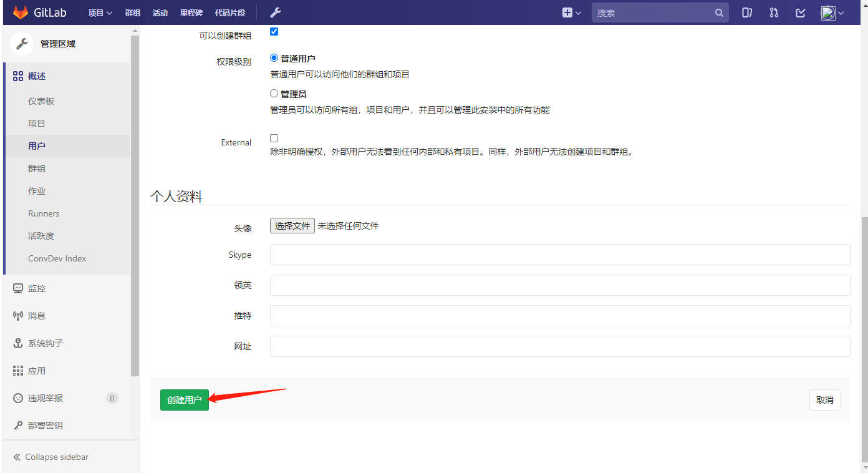The image size is (868, 473).
Task: Click the green 创建用户 button
Action: 184,400
